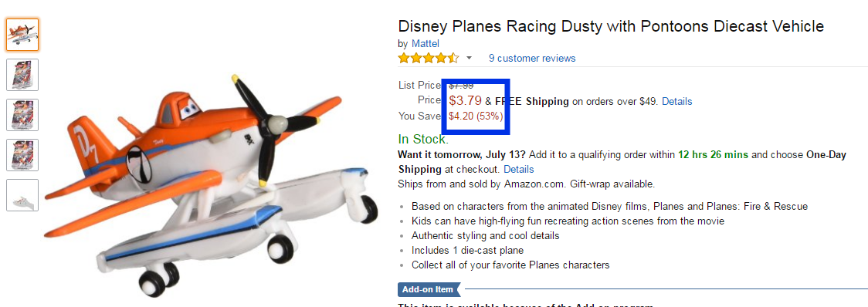The image size is (868, 307).
Task: Click the struck-through list price
Action: coord(461,85)
